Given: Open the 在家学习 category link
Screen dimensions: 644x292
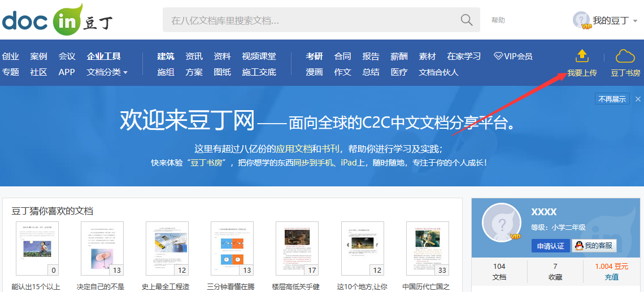Looking at the screenshot, I should [464, 56].
